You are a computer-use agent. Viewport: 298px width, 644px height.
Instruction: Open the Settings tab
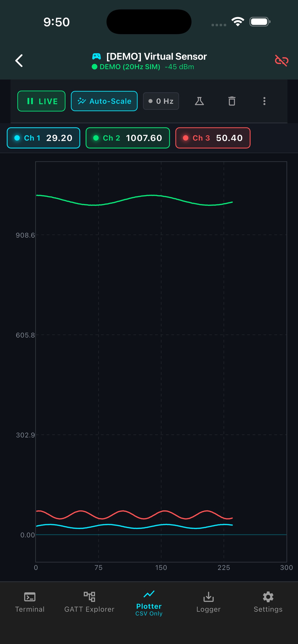(x=268, y=603)
